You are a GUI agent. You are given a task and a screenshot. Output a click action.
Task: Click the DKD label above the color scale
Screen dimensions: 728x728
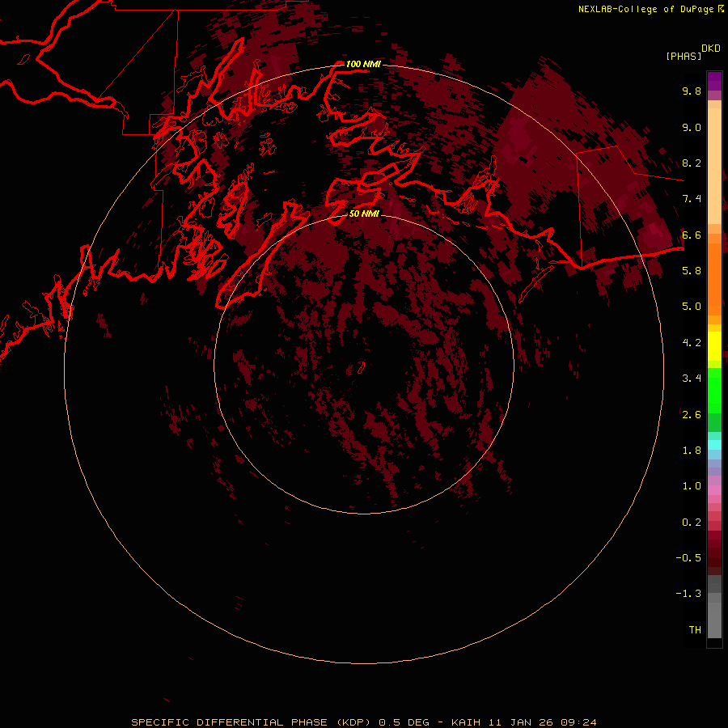[x=711, y=49]
